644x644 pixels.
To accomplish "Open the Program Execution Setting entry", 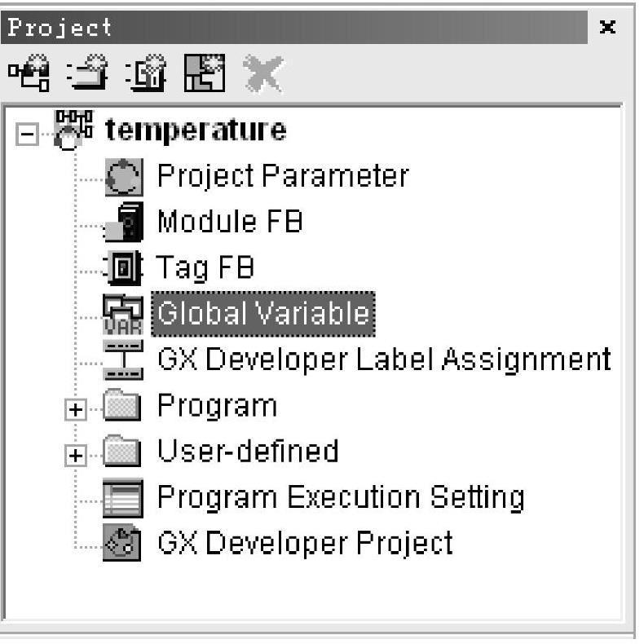I will tap(341, 498).
